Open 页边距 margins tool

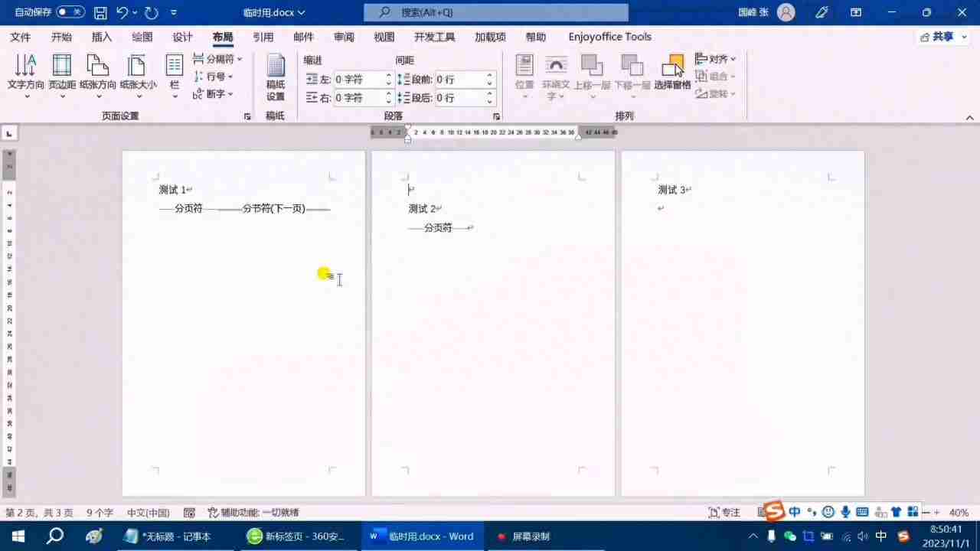62,77
